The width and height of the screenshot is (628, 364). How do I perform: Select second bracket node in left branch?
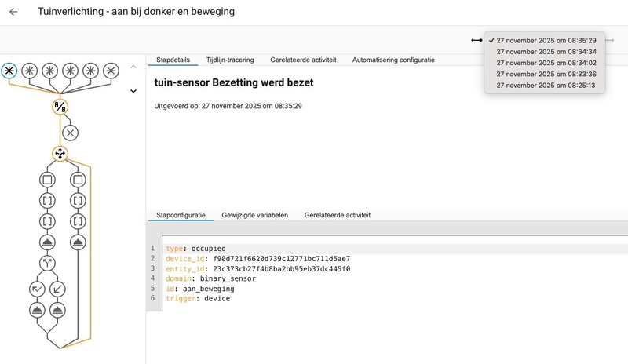point(47,221)
